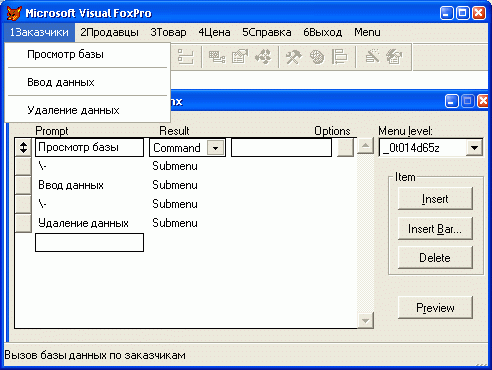Click the last form builder toolbar icon

click(395, 57)
